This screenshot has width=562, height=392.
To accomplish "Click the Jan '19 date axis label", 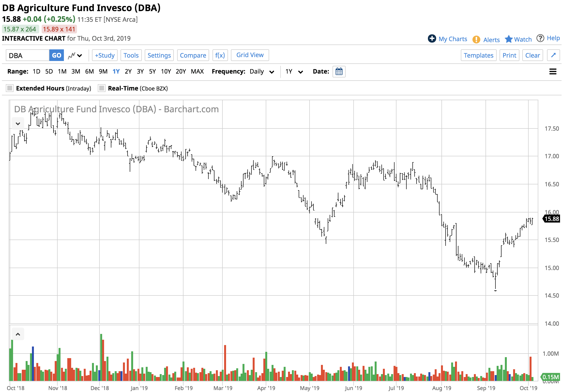I will pyautogui.click(x=139, y=388).
